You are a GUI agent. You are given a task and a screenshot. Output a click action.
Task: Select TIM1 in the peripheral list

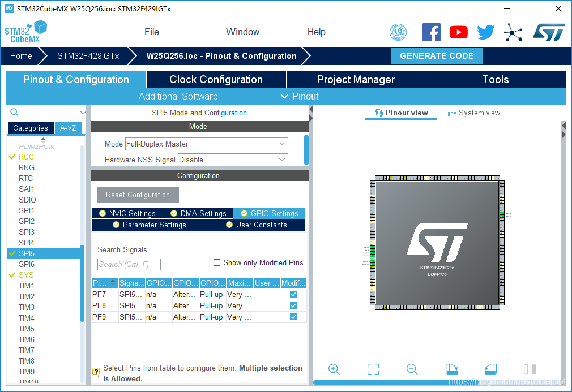pos(27,286)
